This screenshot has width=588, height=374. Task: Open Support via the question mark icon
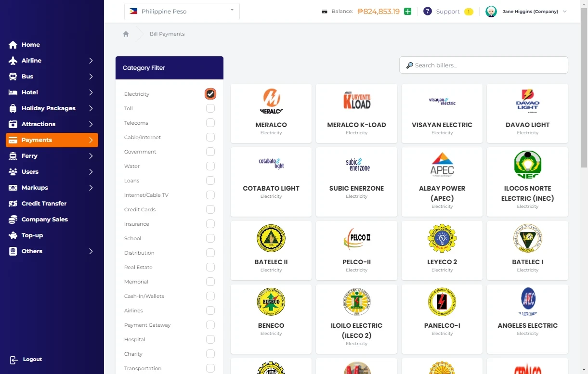tap(427, 12)
